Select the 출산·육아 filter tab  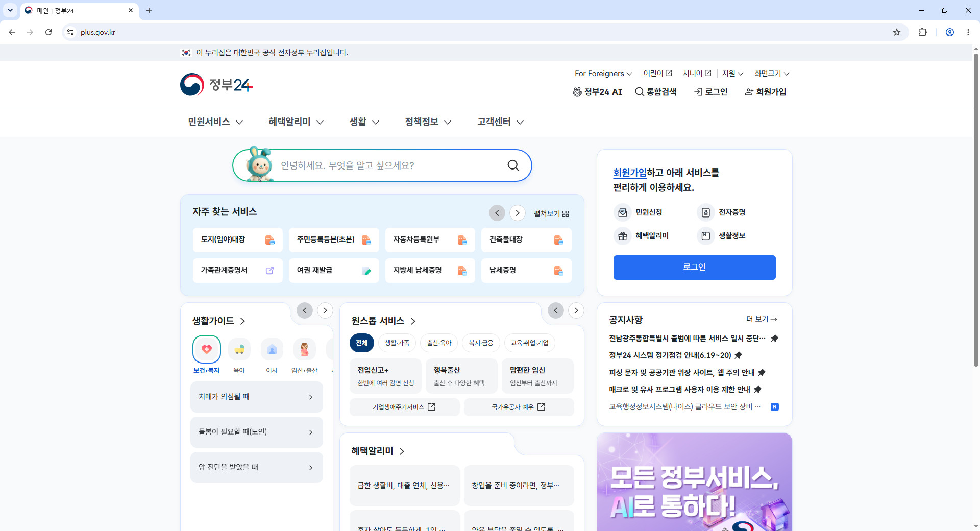point(439,343)
